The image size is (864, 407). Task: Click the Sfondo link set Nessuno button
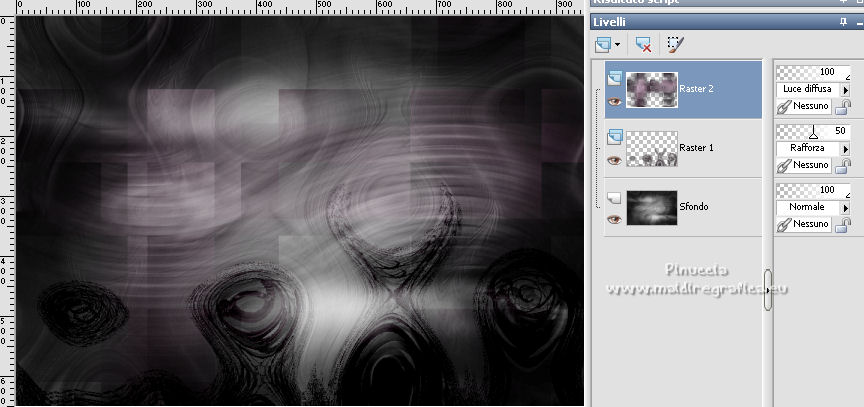click(x=803, y=224)
